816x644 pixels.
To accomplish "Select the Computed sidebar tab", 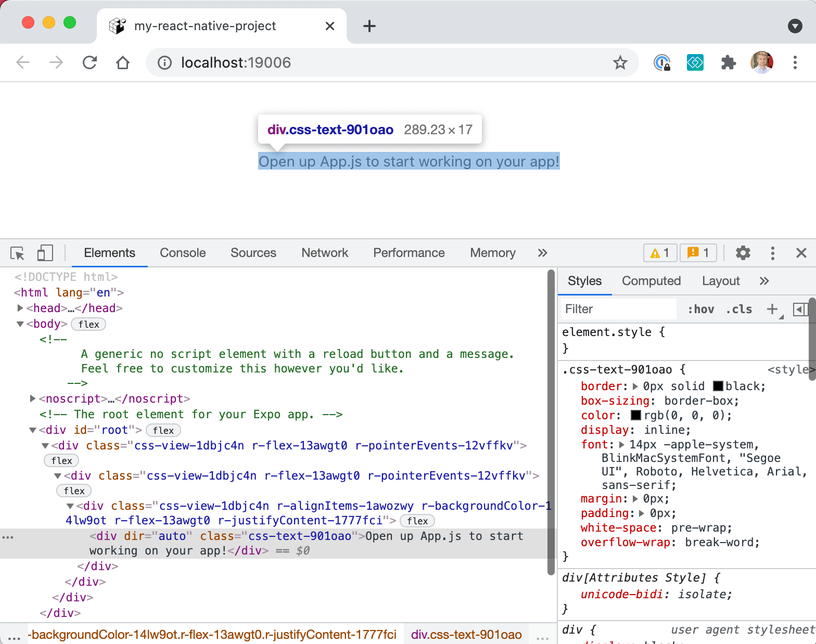I will (x=651, y=281).
